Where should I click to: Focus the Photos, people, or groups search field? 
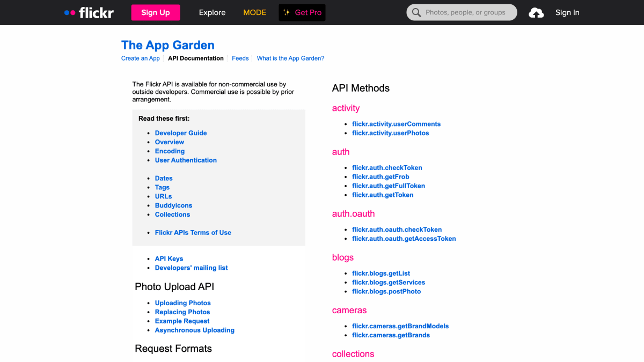coord(462,12)
